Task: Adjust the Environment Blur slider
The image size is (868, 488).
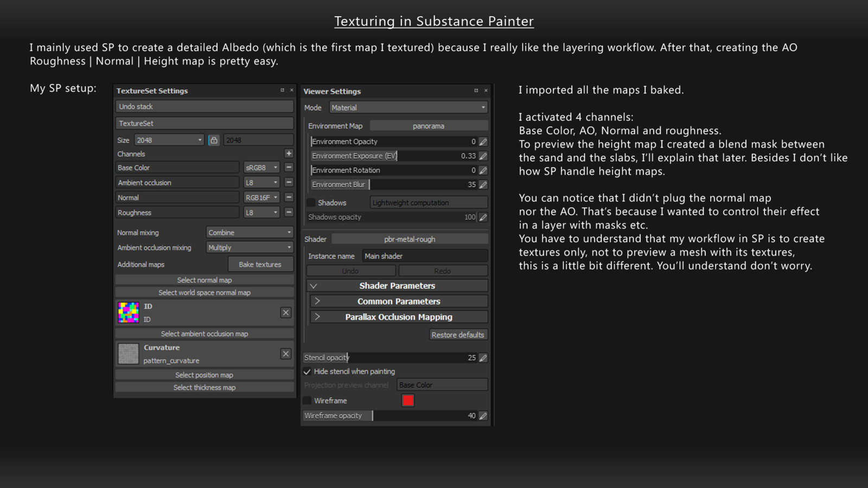Action: (394, 184)
